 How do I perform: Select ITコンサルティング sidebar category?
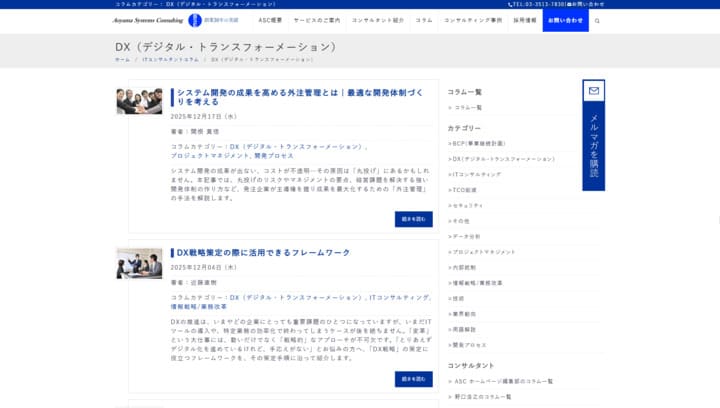point(475,175)
